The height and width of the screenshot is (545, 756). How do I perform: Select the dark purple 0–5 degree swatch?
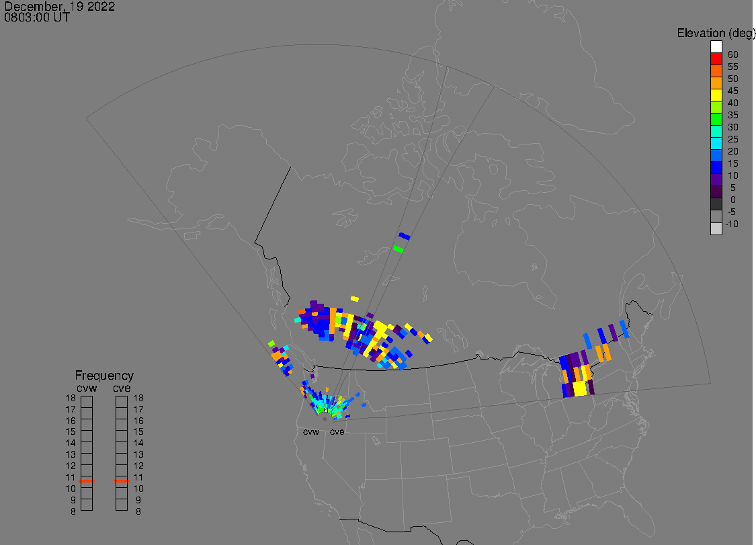[716, 192]
